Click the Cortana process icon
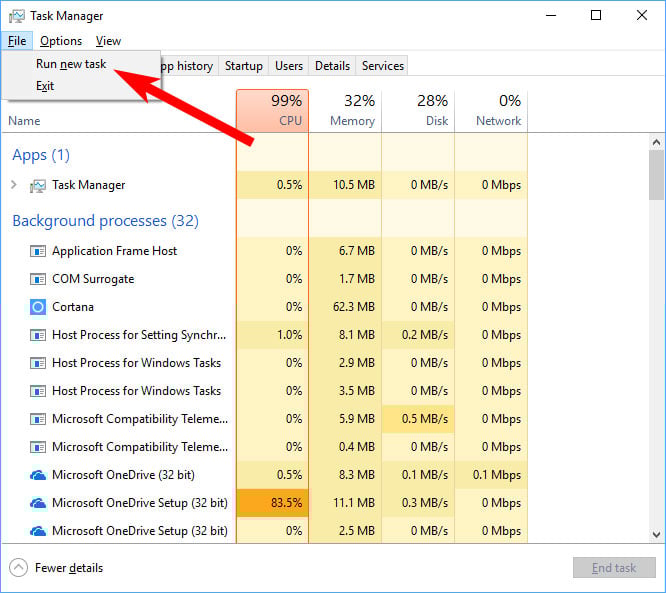This screenshot has width=666, height=593. 38,307
